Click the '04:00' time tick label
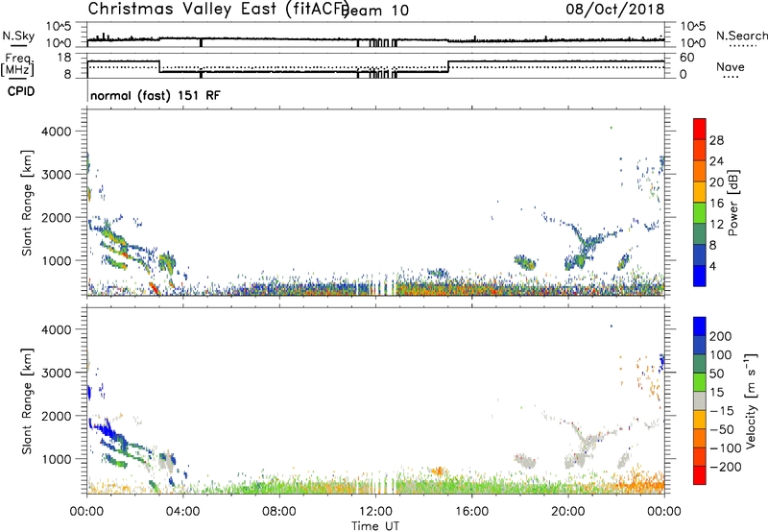The image size is (768, 532). [183, 512]
